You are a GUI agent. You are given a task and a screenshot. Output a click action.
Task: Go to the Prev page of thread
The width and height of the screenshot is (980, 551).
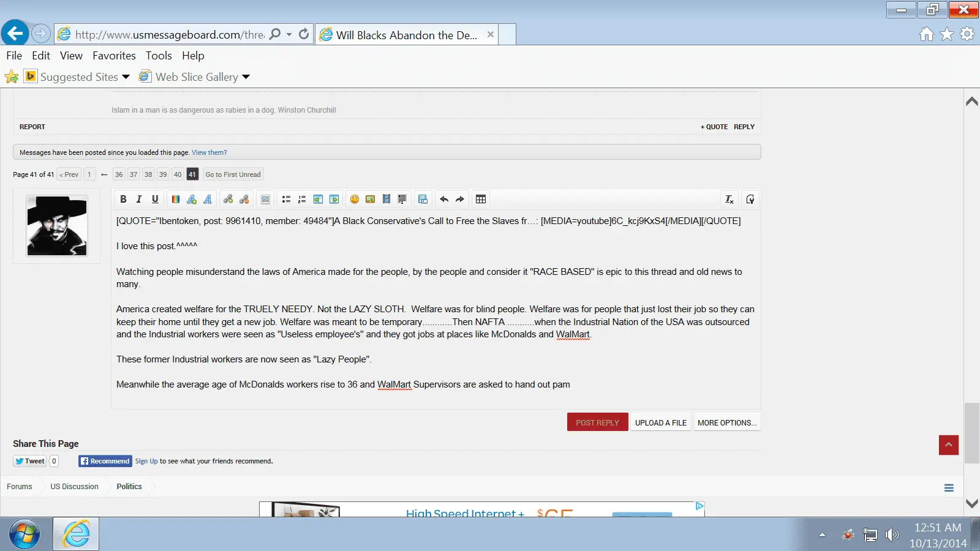[x=69, y=174]
